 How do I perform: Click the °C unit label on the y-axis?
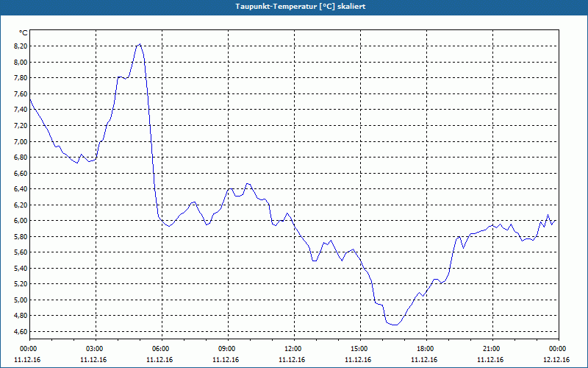[x=24, y=33]
